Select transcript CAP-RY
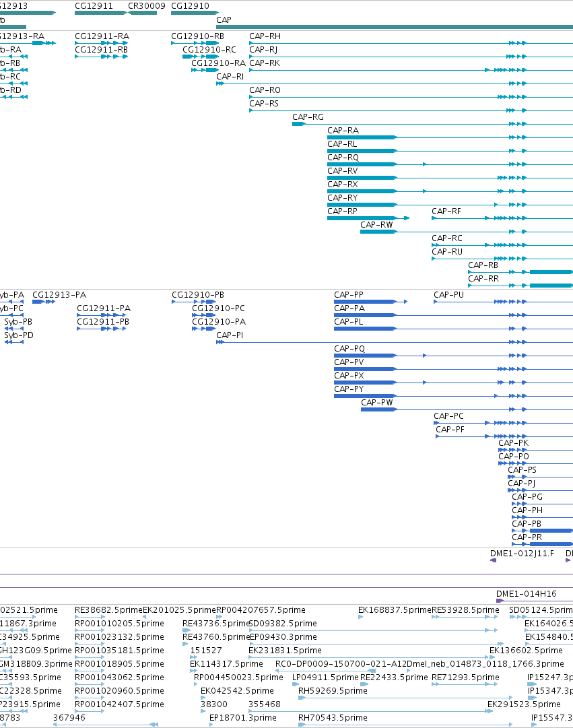Image resolution: width=573 pixels, height=728 pixels. (342, 198)
